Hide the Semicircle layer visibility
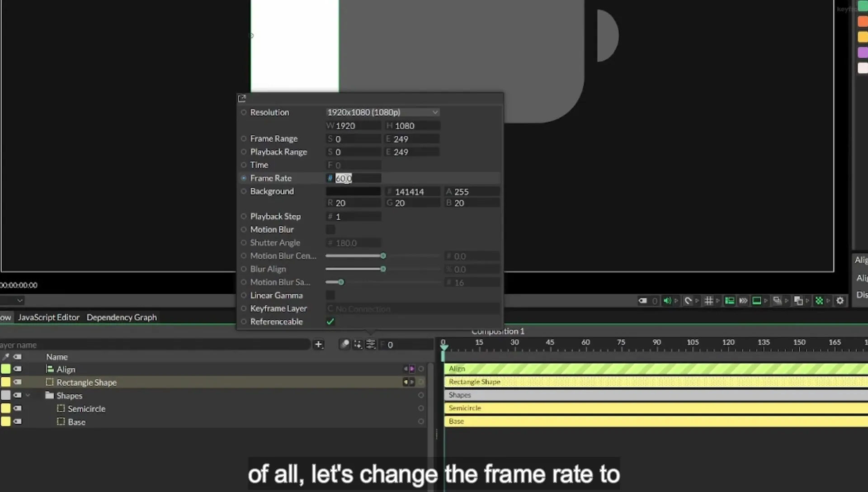Viewport: 868px width, 492px height. tap(17, 408)
